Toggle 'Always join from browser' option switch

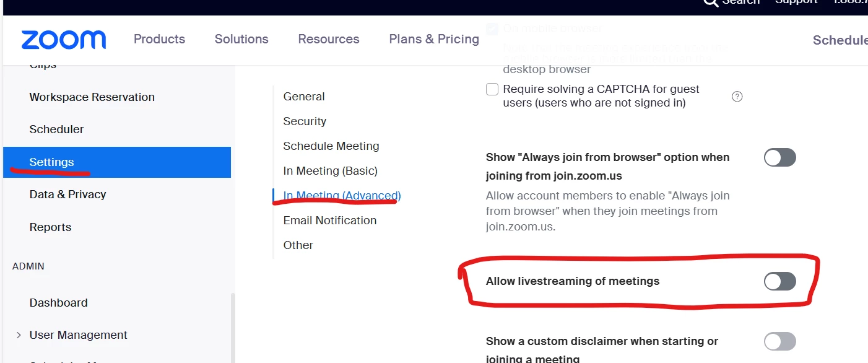pos(780,157)
